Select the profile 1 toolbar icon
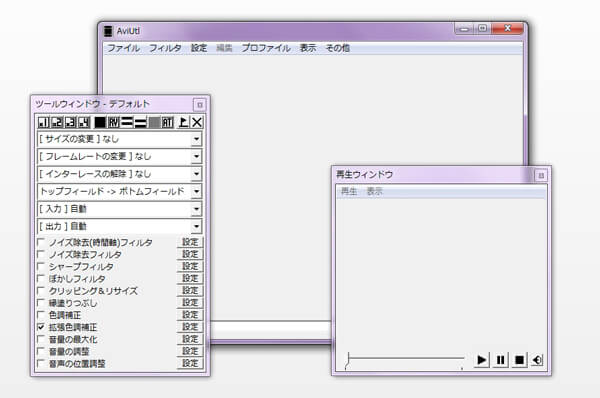This screenshot has height=398, width=600. [x=43, y=122]
